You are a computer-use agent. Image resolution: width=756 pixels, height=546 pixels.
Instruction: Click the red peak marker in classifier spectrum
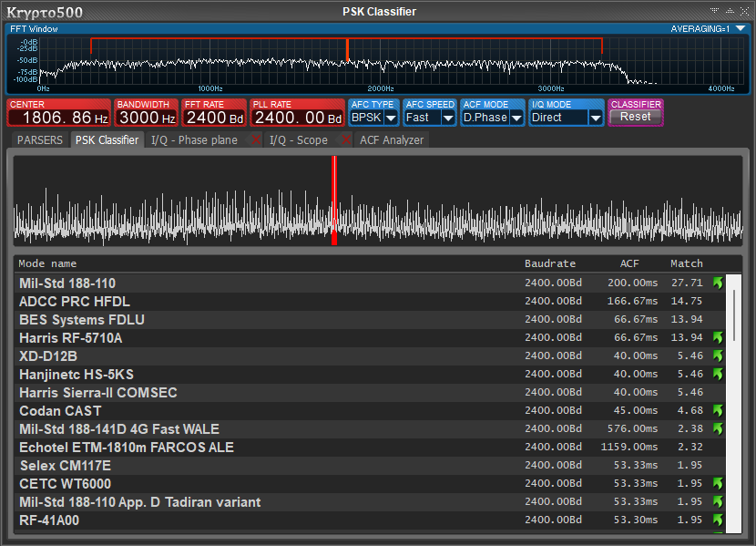tap(334, 201)
